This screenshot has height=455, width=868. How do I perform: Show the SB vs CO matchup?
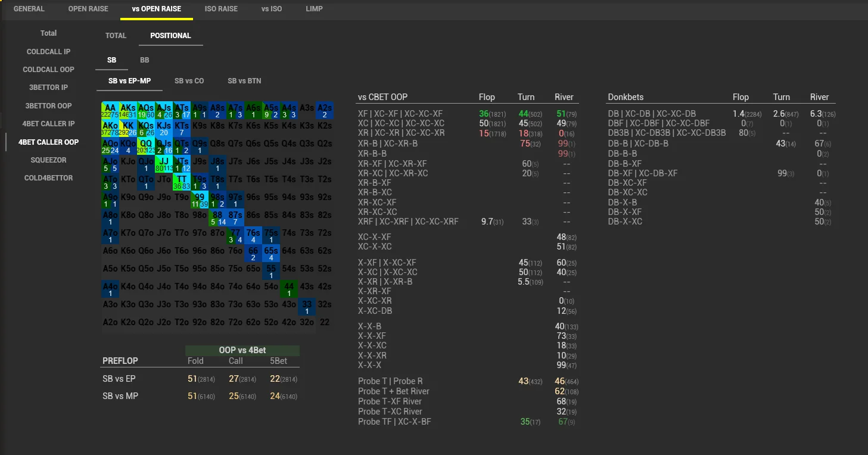point(189,81)
